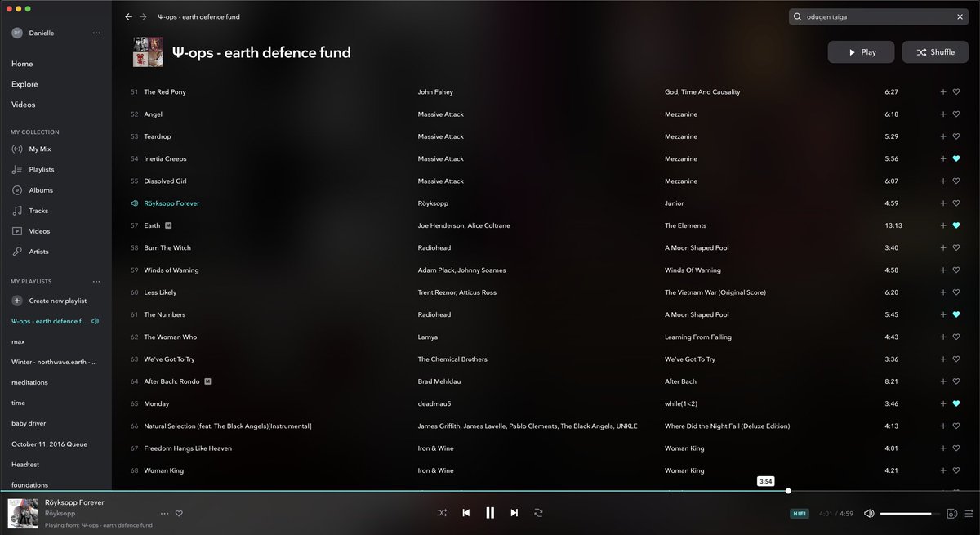Open album 'The Vietnam War (Original Score)'

coord(715,292)
